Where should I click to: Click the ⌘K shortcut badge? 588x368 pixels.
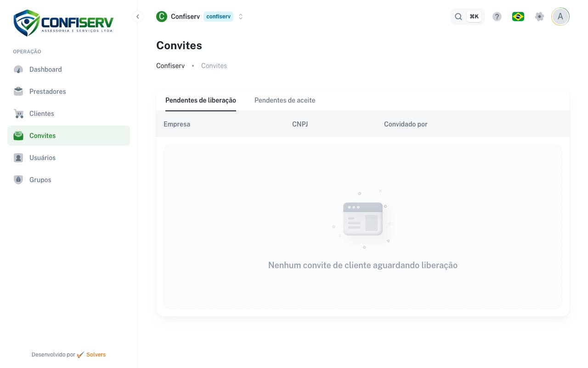[x=474, y=17]
